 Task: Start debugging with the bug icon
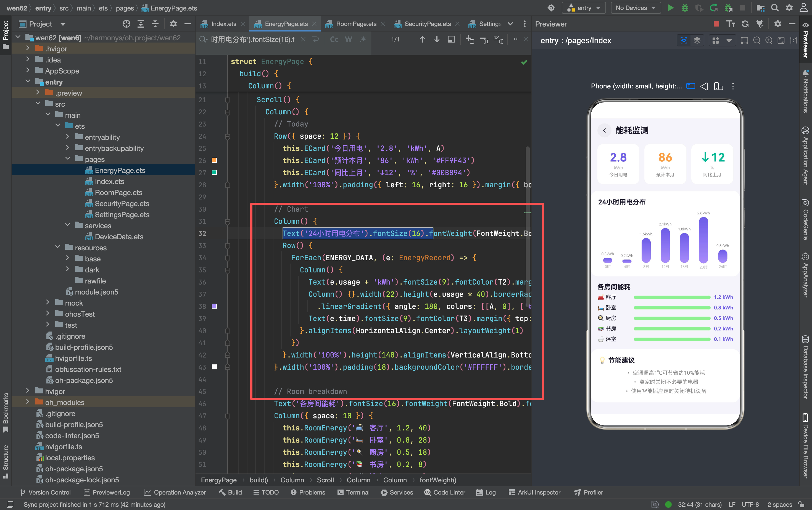684,8
